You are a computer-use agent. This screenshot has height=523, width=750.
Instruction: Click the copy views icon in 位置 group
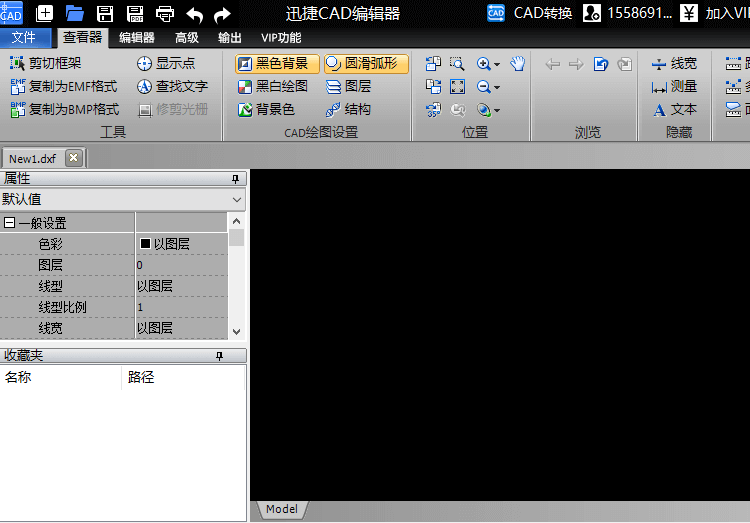click(433, 64)
